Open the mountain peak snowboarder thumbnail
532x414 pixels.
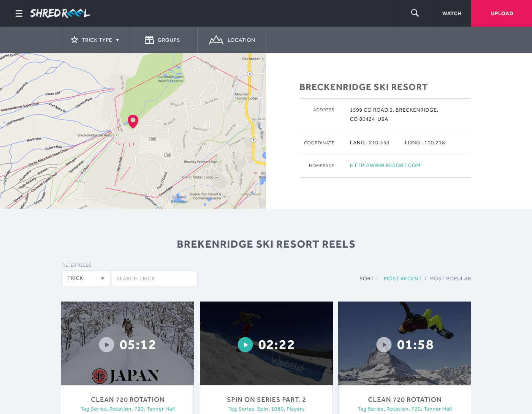tap(405, 343)
